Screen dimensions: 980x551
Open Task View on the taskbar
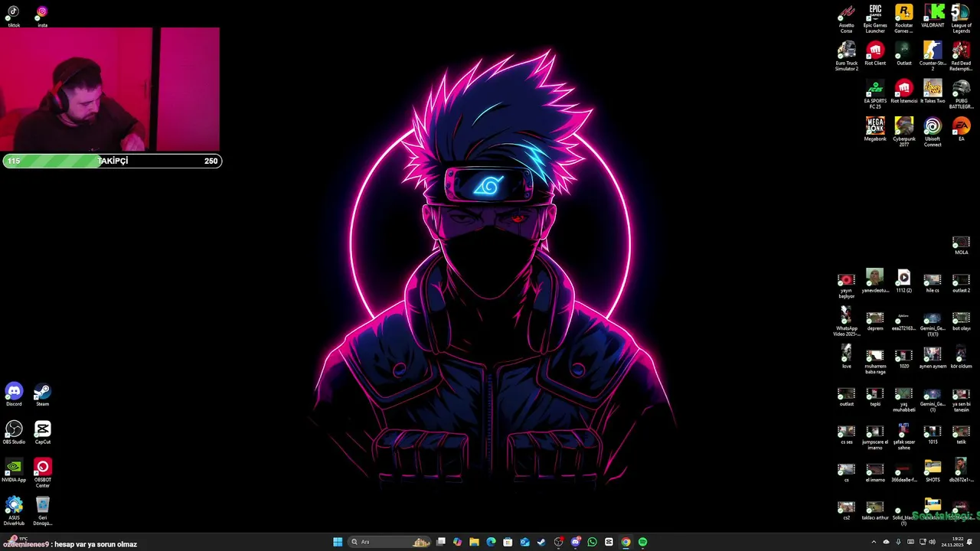(x=441, y=542)
